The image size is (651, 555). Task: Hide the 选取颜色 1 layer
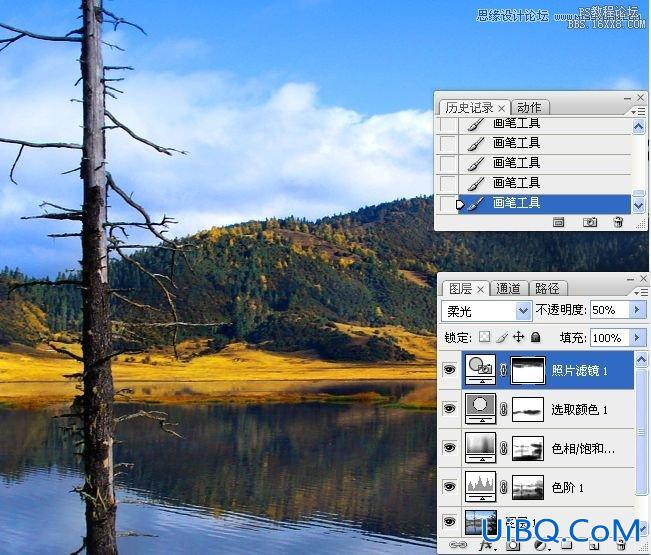click(x=449, y=408)
